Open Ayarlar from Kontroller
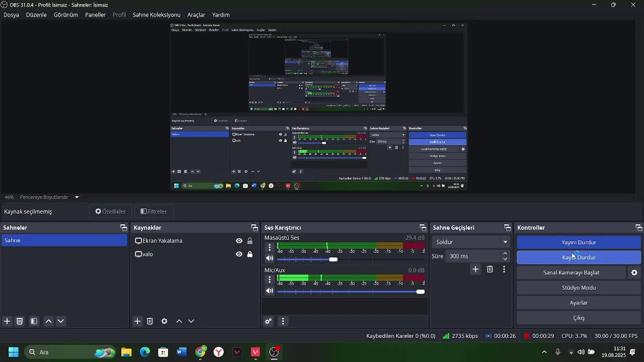This screenshot has height=362, width=644. 579,303
